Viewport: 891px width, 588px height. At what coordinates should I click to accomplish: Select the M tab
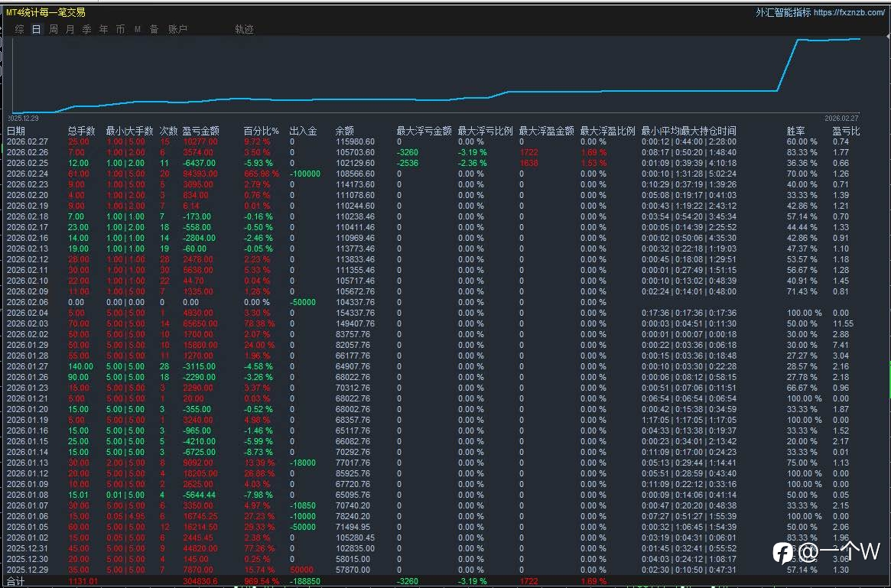(138, 29)
